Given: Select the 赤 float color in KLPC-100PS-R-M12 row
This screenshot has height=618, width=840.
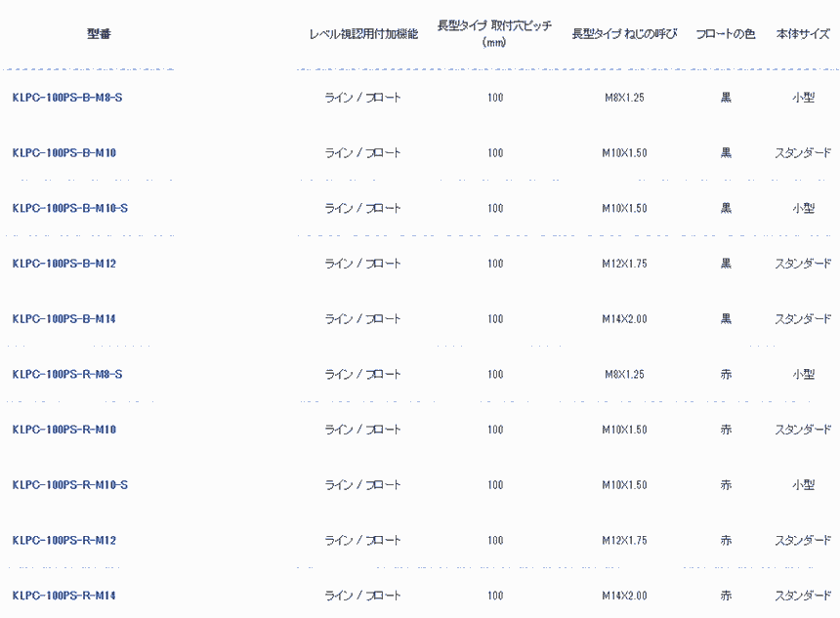Looking at the screenshot, I should pyautogui.click(x=726, y=540).
